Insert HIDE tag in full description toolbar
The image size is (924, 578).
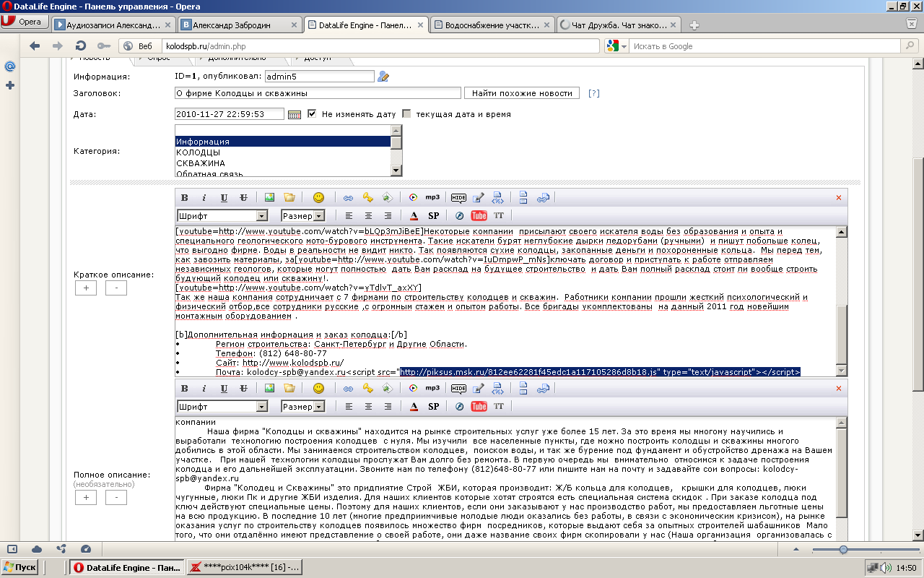tap(458, 388)
